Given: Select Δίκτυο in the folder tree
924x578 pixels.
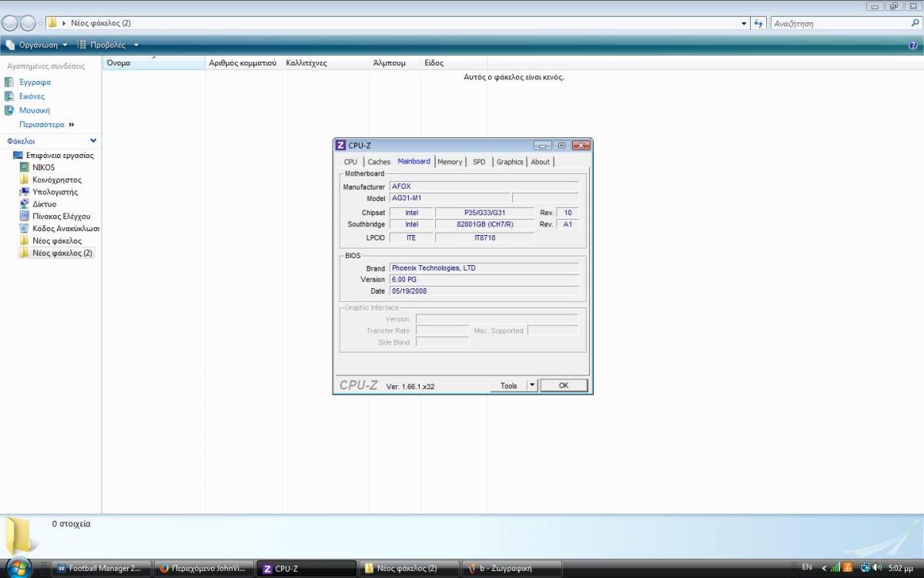Looking at the screenshot, I should (x=44, y=204).
